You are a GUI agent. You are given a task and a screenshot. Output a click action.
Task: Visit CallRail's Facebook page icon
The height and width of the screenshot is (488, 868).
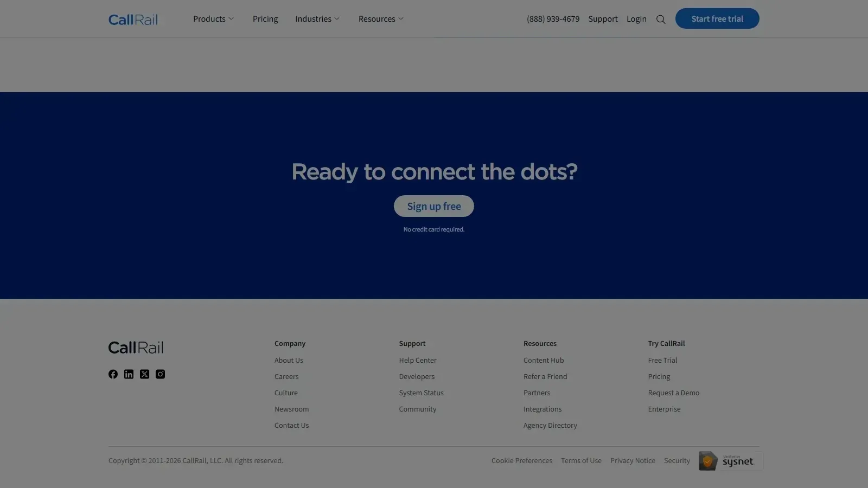tap(113, 374)
